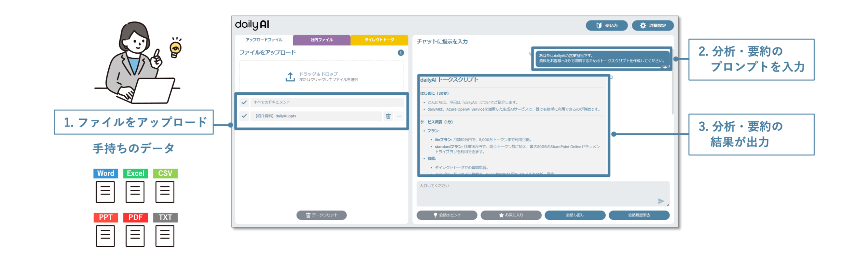Click the dailyAI logo

(252, 25)
